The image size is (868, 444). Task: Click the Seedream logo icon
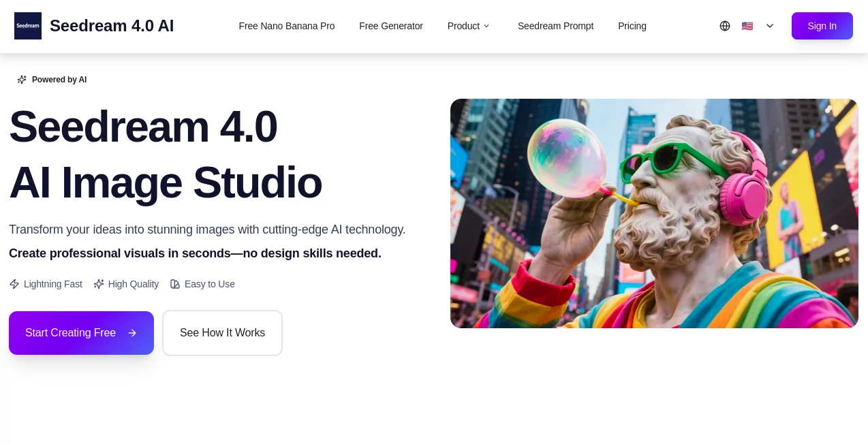(28, 26)
